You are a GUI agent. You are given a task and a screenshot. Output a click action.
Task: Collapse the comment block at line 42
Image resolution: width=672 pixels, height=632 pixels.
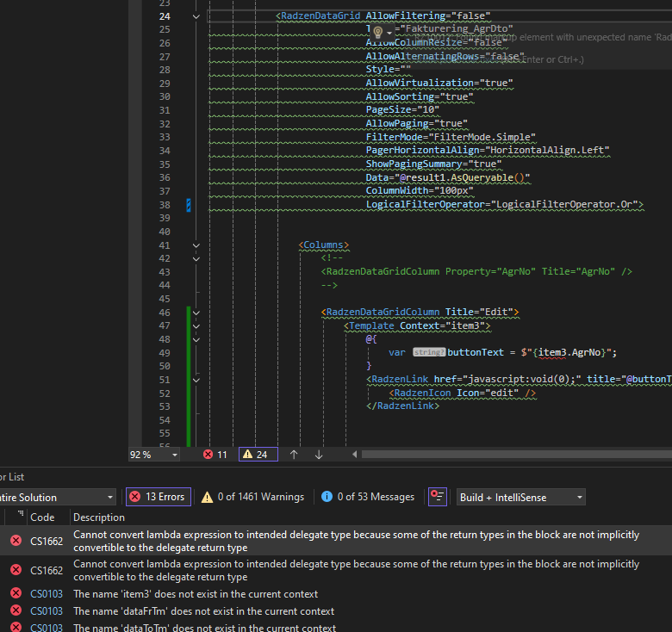click(196, 259)
